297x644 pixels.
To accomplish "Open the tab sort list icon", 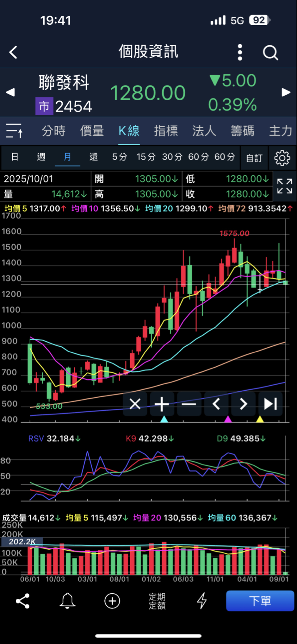I will [15, 131].
